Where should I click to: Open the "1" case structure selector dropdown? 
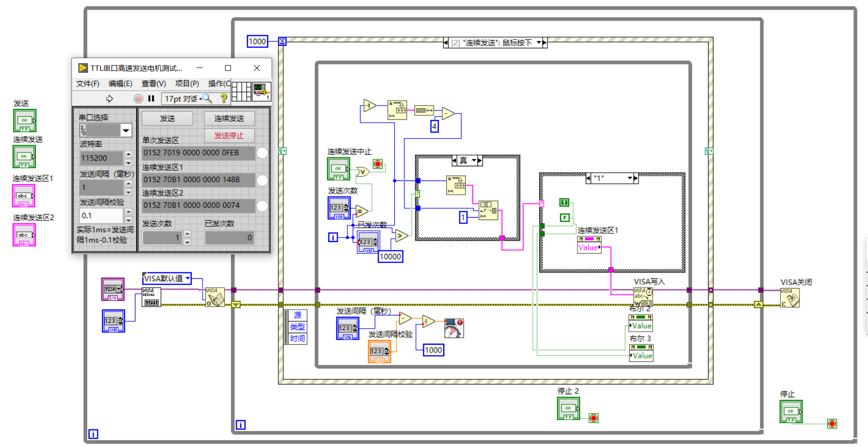click(630, 179)
